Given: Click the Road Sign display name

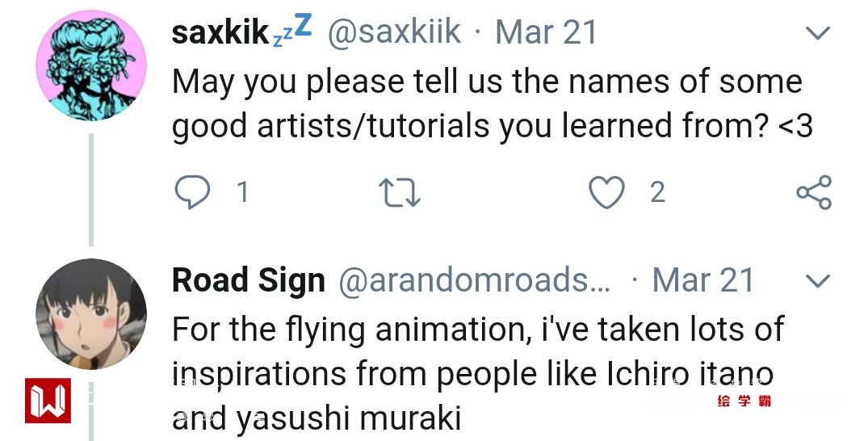Looking at the screenshot, I should coord(249,280).
